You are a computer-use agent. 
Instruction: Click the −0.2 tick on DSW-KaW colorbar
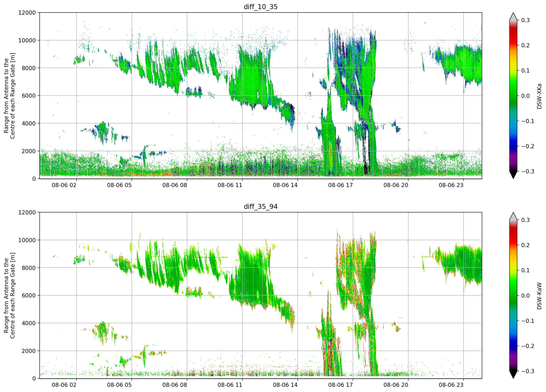click(528, 346)
